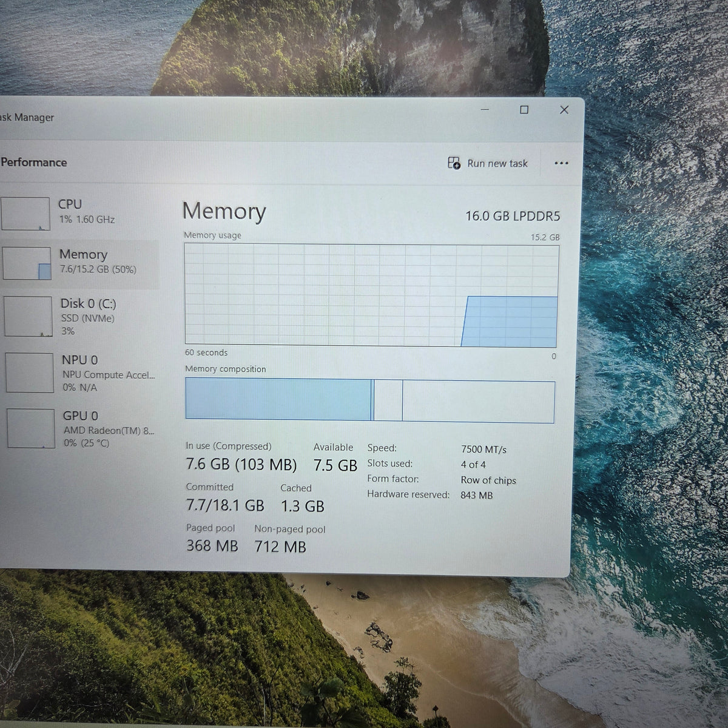The height and width of the screenshot is (728, 728).
Task: Open the NPU 0 mini graph
Action: [30, 372]
